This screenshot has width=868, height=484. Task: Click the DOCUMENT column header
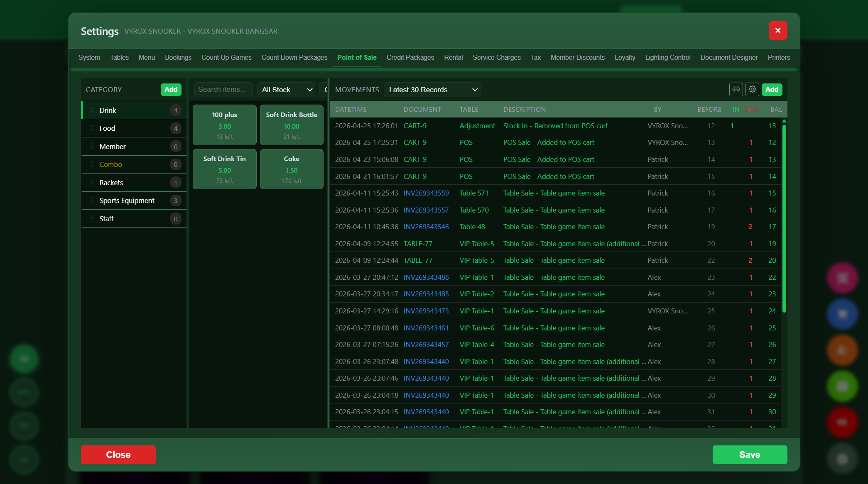click(x=422, y=110)
